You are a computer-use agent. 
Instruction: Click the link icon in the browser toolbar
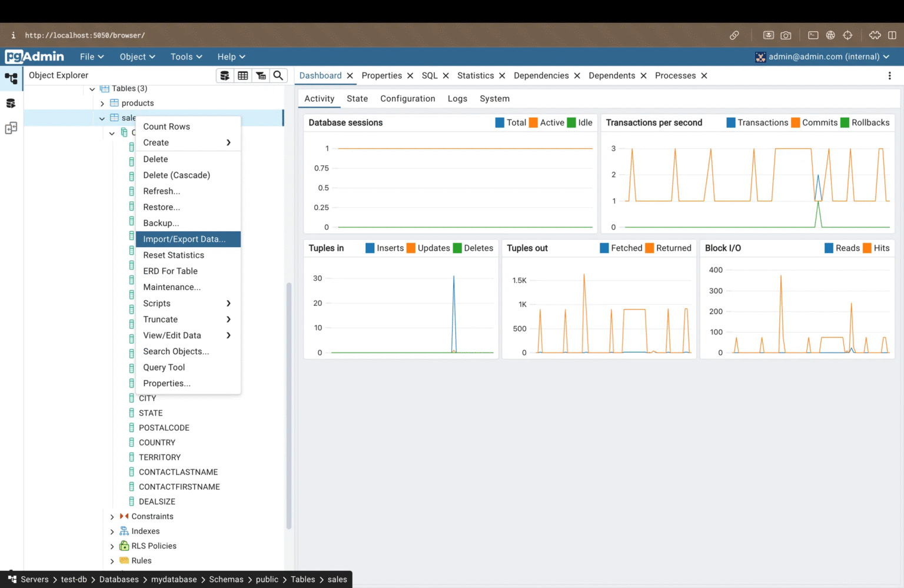[x=734, y=35]
